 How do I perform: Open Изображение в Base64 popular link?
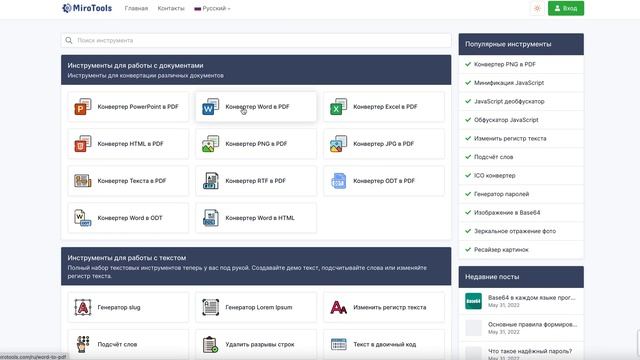[x=507, y=213]
